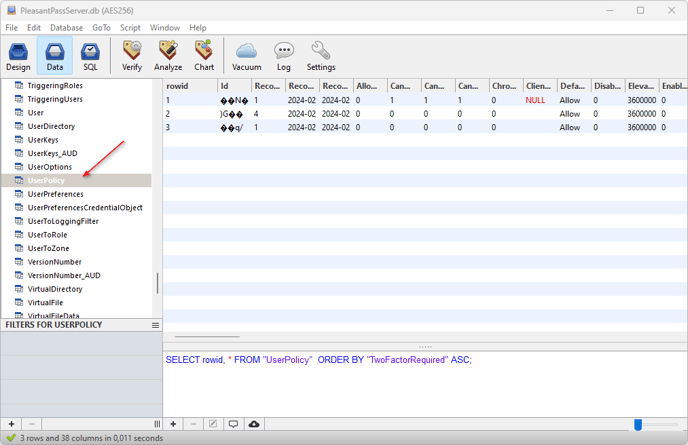Image resolution: width=688 pixels, height=445 pixels.
Task: Click the Data toolbar button
Action: click(x=55, y=56)
